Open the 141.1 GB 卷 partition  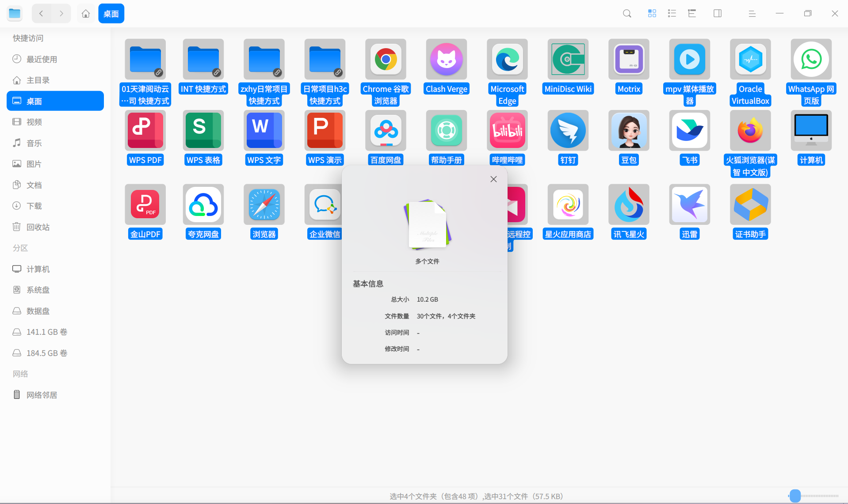point(55,332)
